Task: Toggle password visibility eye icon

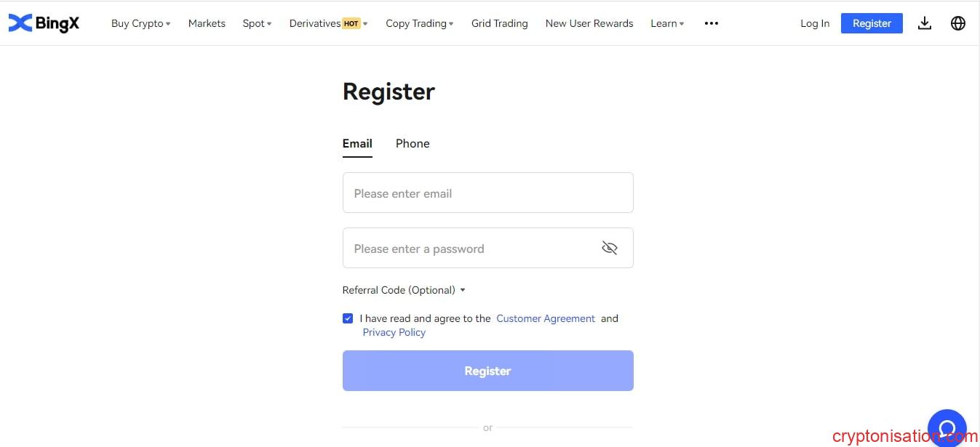Action: click(x=610, y=249)
